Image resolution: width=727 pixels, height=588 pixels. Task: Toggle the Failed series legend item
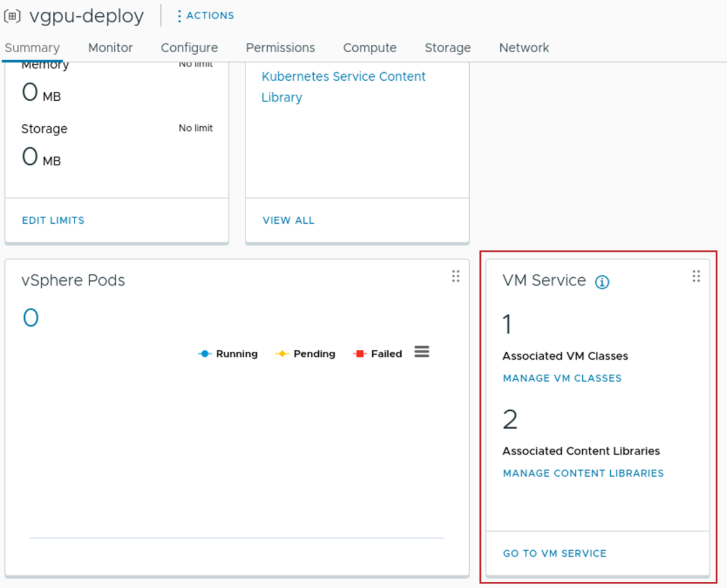click(382, 353)
